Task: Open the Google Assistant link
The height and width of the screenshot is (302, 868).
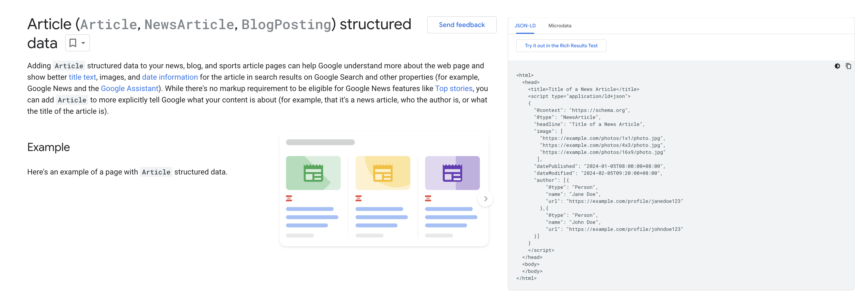Action: (x=129, y=89)
